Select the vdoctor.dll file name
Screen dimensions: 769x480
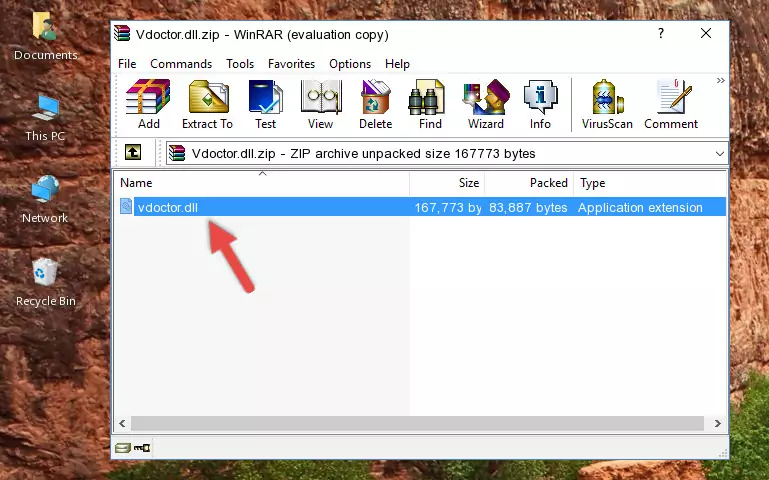click(x=168, y=207)
